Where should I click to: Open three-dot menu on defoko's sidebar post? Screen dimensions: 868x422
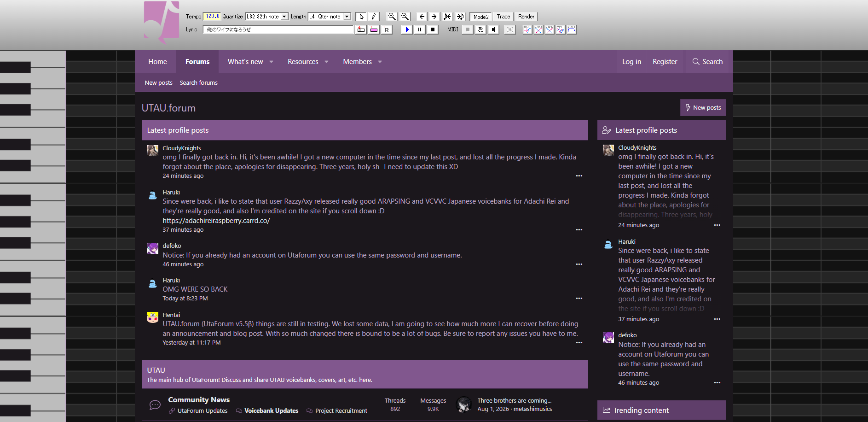(717, 383)
